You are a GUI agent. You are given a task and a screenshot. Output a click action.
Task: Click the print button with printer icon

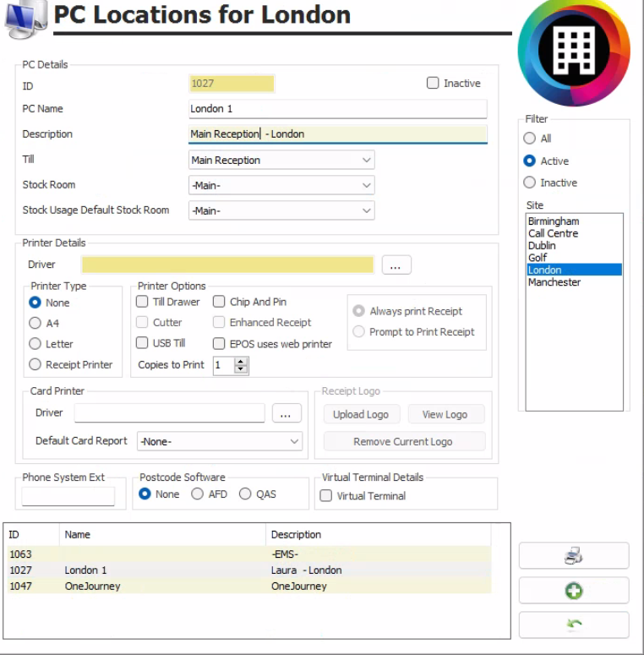574,555
